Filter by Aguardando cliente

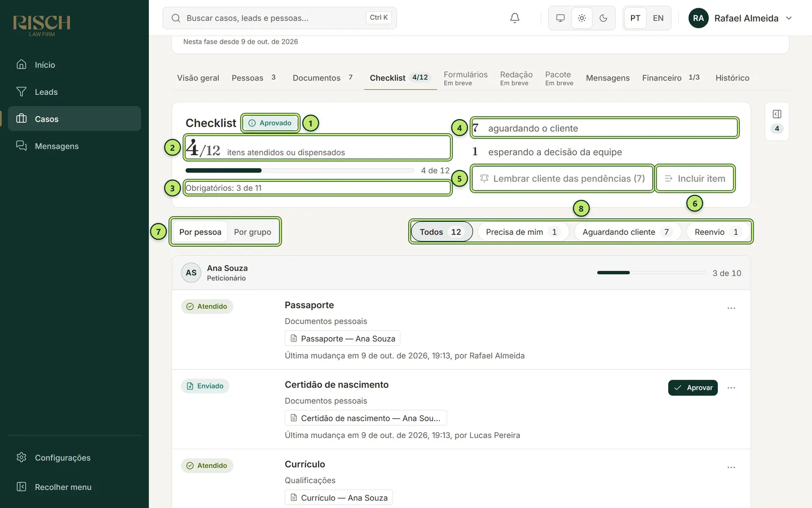(x=627, y=232)
